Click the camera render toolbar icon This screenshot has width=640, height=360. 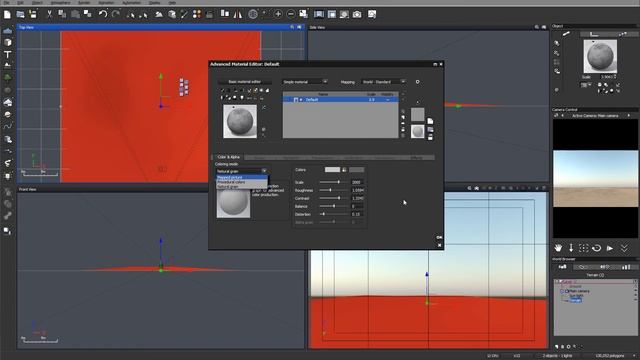click(357, 14)
